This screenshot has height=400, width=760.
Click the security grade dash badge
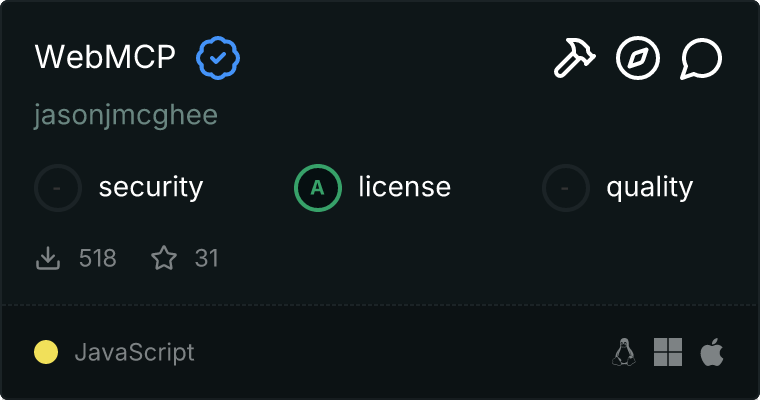58,187
